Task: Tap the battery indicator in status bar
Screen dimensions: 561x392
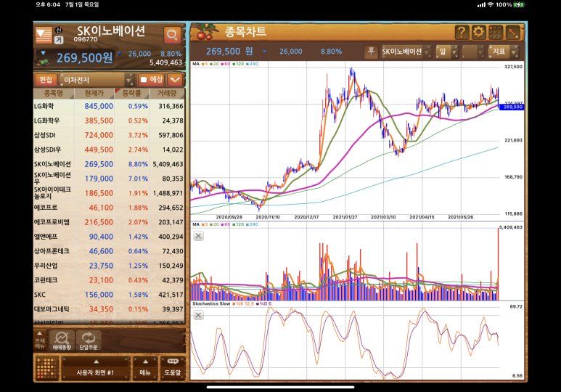Action: [x=519, y=4]
